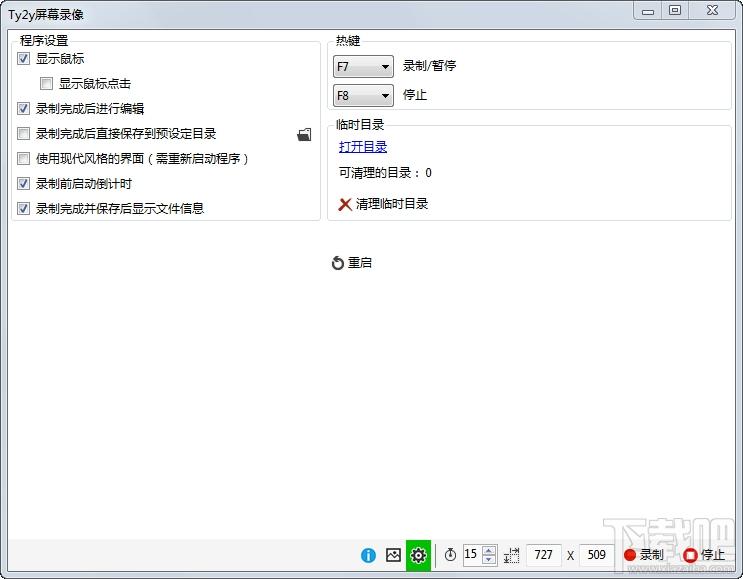Minimize the Ty2y屏幕录像 window
This screenshot has width=743, height=579.
pyautogui.click(x=648, y=11)
